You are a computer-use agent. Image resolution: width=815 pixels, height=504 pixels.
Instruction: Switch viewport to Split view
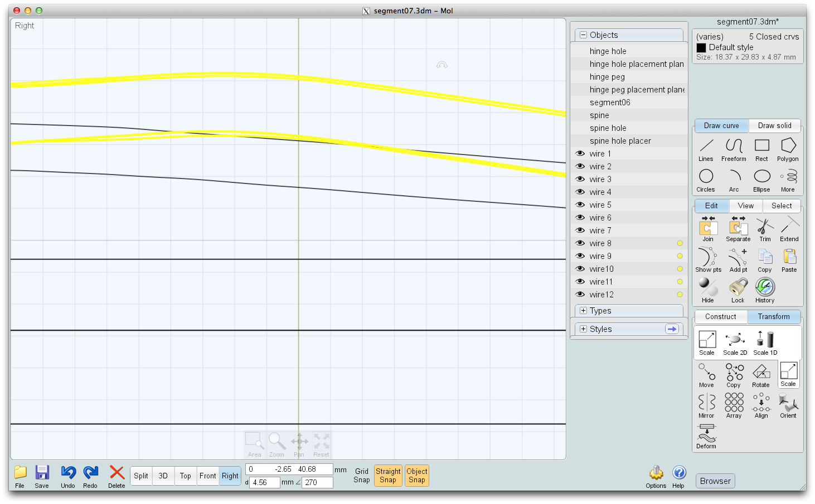tap(141, 476)
